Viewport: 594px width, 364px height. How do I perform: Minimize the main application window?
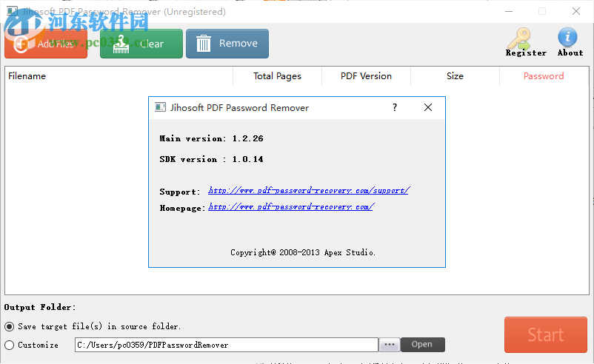click(x=509, y=11)
